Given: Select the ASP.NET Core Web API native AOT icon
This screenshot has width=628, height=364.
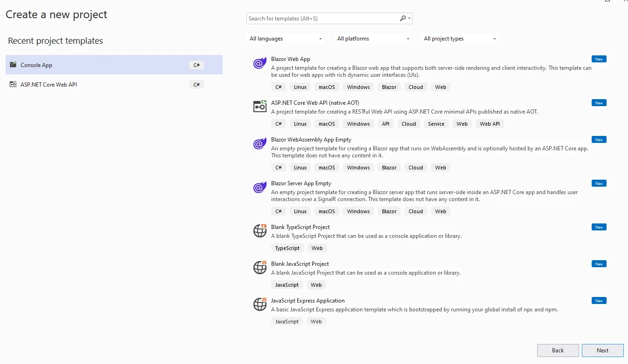Looking at the screenshot, I should (259, 106).
